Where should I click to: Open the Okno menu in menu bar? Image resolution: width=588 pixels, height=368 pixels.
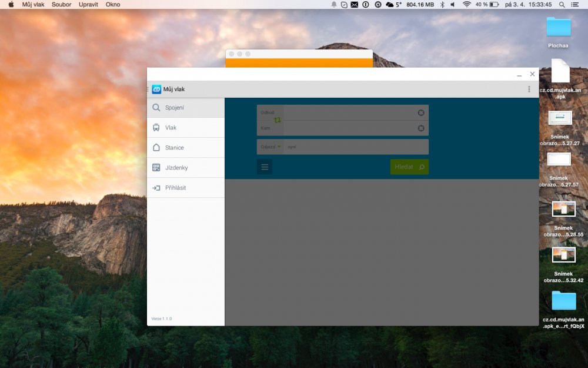coord(113,4)
